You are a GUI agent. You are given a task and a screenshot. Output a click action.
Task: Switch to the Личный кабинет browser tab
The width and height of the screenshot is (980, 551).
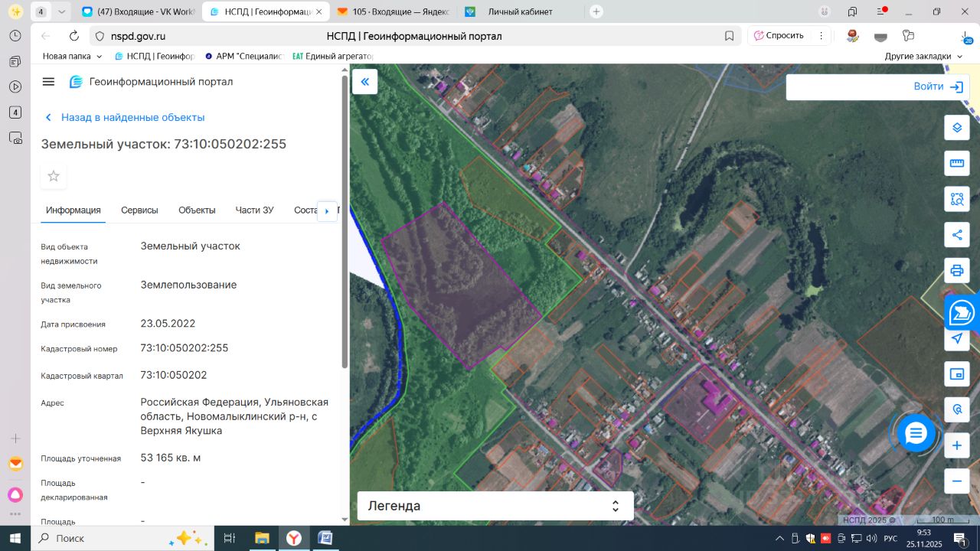click(x=521, y=11)
